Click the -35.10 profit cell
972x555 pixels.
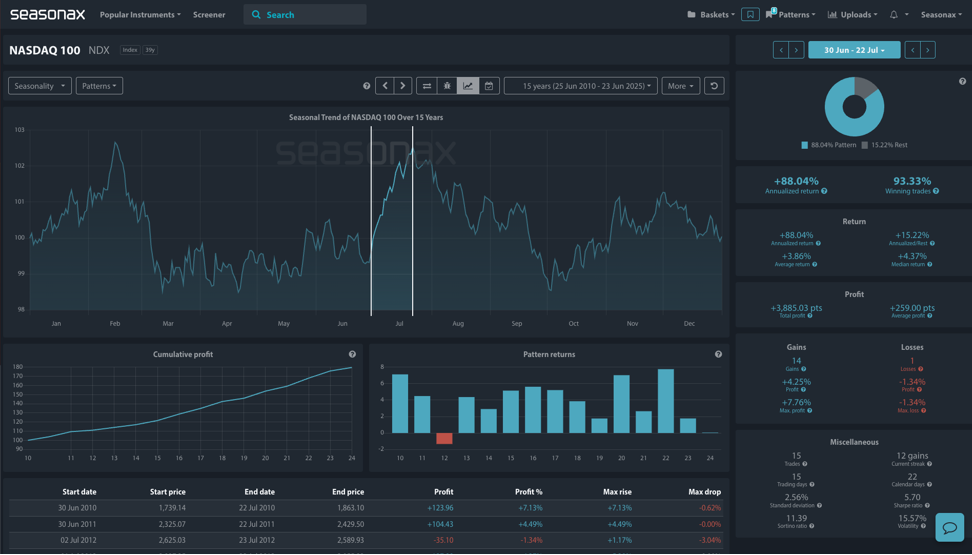pyautogui.click(x=443, y=540)
